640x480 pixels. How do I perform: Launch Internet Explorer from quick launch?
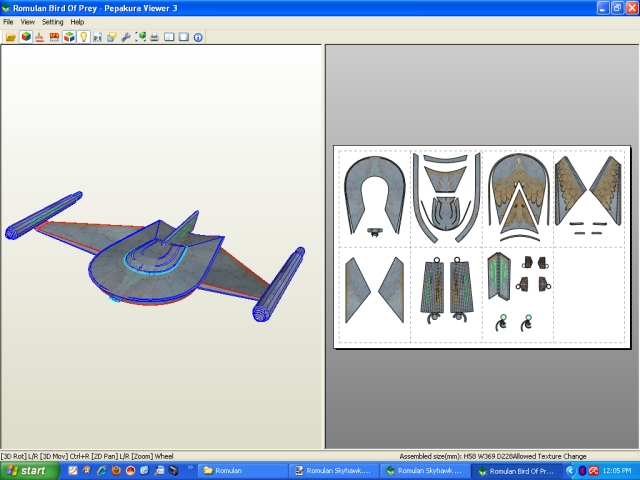pos(102,471)
